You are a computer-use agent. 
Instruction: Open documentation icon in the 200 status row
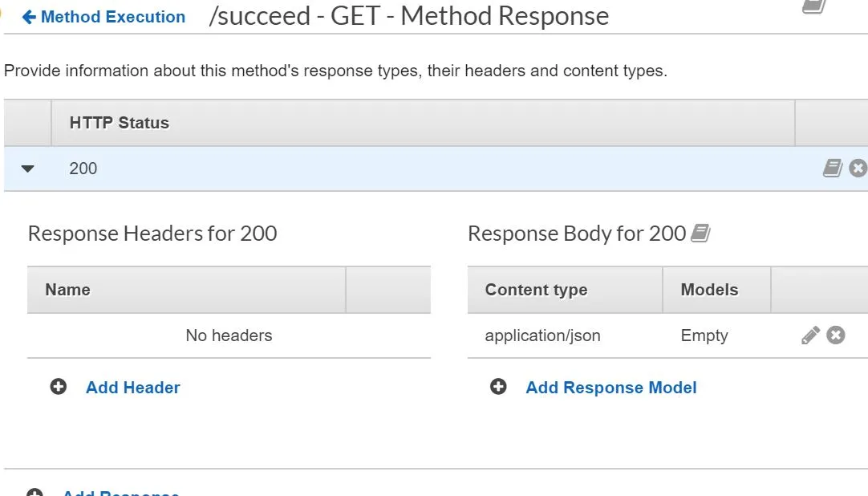(x=833, y=168)
